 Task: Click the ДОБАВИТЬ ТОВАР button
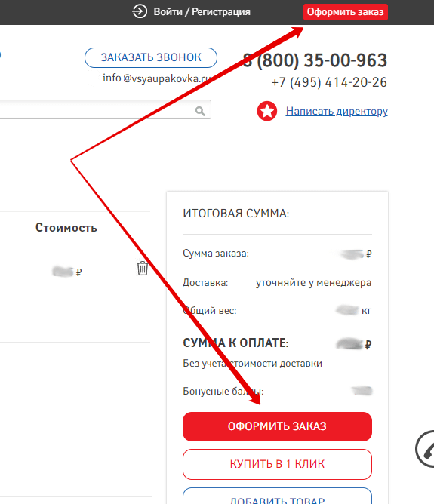click(x=277, y=496)
